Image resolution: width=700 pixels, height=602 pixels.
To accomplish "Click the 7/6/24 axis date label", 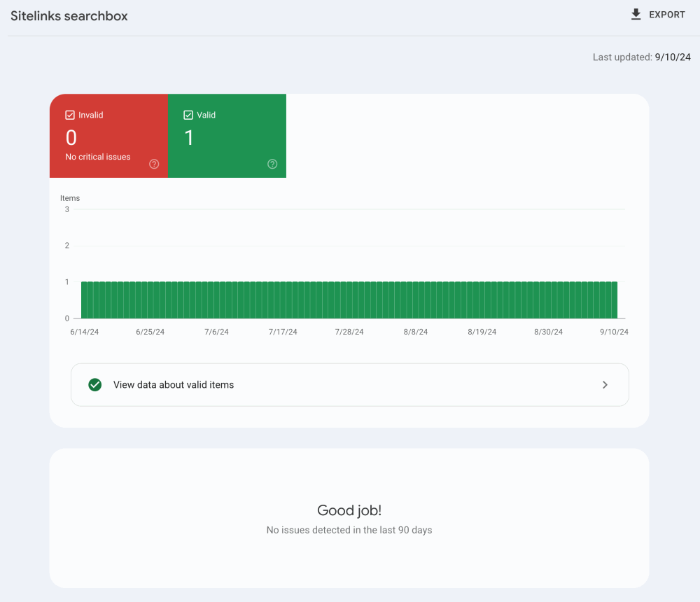I will [x=216, y=332].
